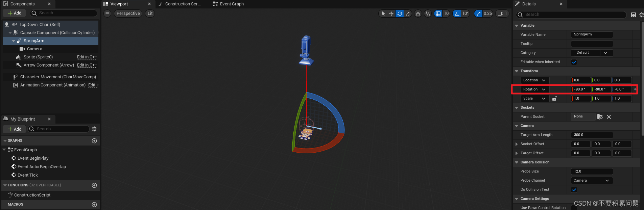Add new graph with GRAPHS plus icon
This screenshot has height=210, width=644.
click(94, 141)
